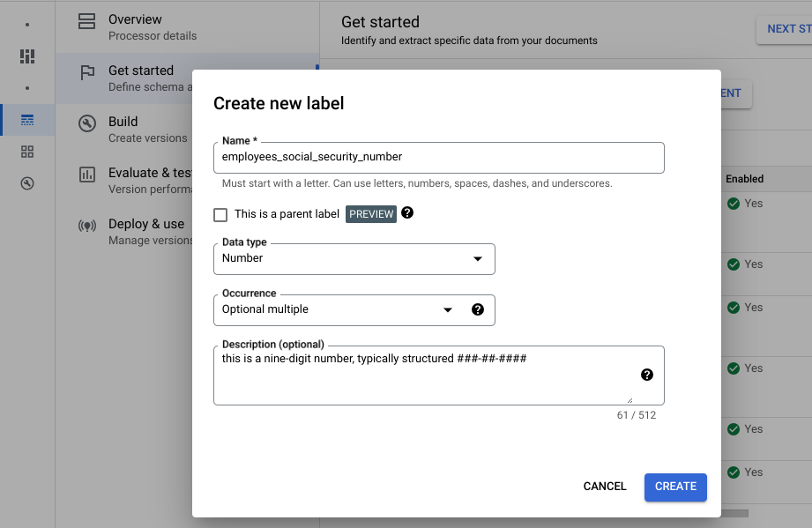
Task: Click the table icon in left rail
Action: 27,120
